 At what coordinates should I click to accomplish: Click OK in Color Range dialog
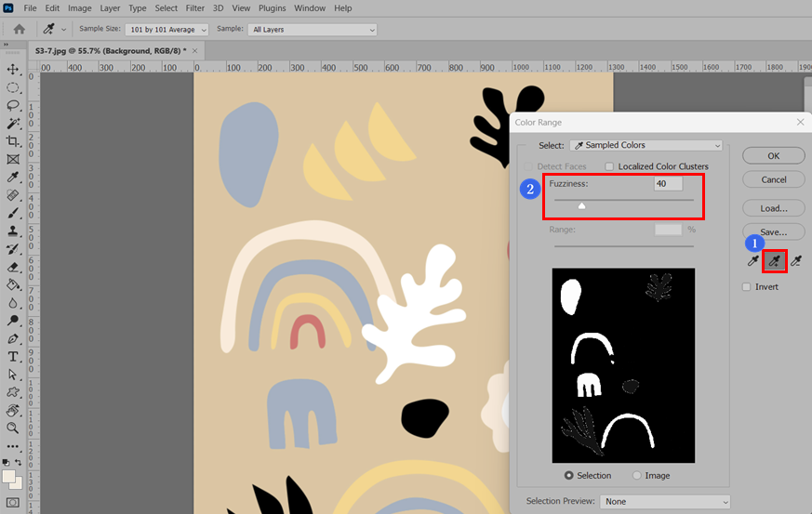pos(773,156)
